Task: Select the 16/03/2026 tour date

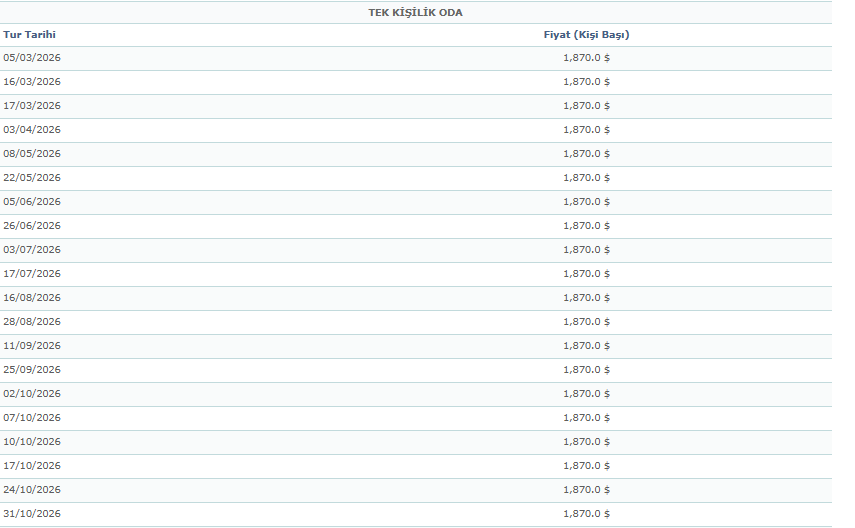Action: click(32, 82)
